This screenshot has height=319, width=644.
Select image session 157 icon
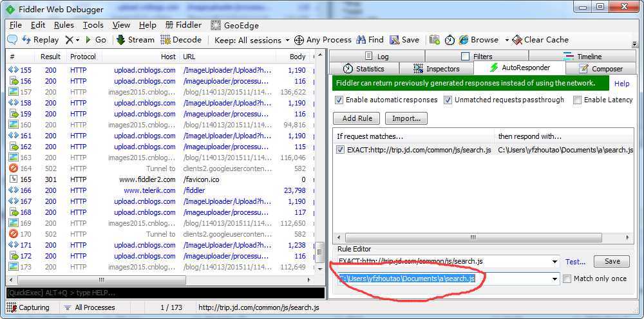pyautogui.click(x=14, y=92)
